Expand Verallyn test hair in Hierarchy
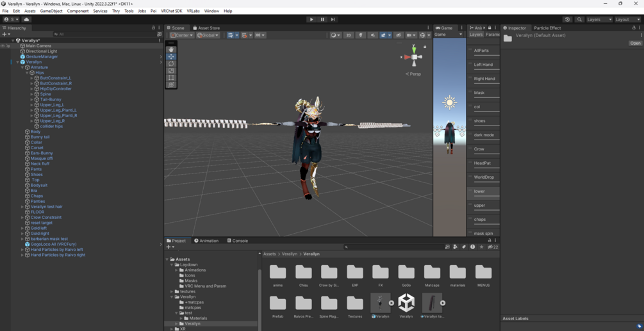 pos(22,207)
